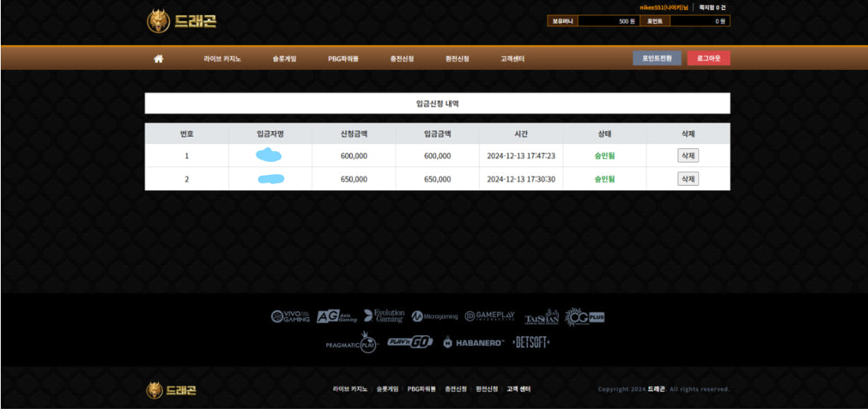Image resolution: width=868 pixels, height=412 pixels.
Task: Click the Play'n GO logo
Action: pyautogui.click(x=410, y=342)
